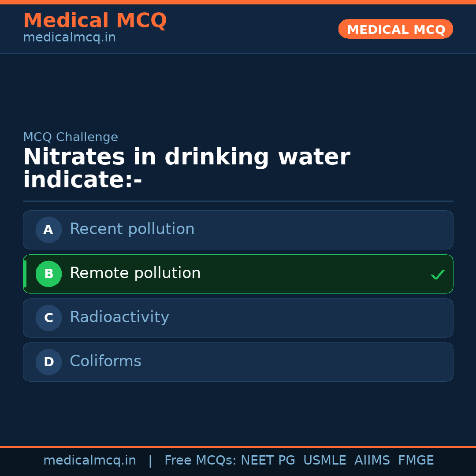The width and height of the screenshot is (476, 476).
Task: Click the Medical MCQ header title
Action: (x=95, y=21)
